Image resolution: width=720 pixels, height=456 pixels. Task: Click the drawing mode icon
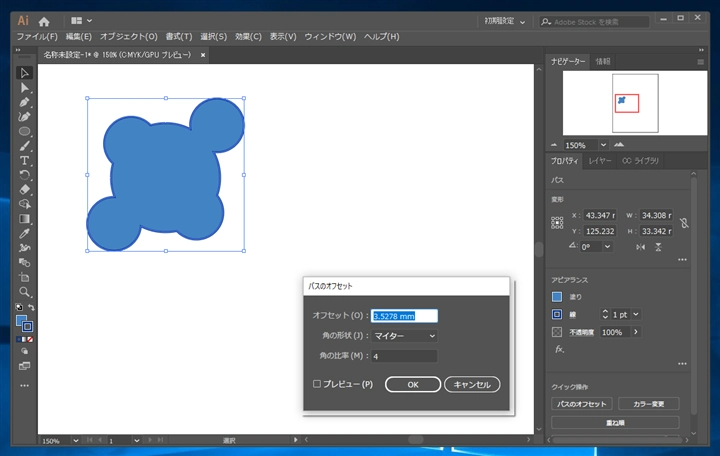(24, 351)
